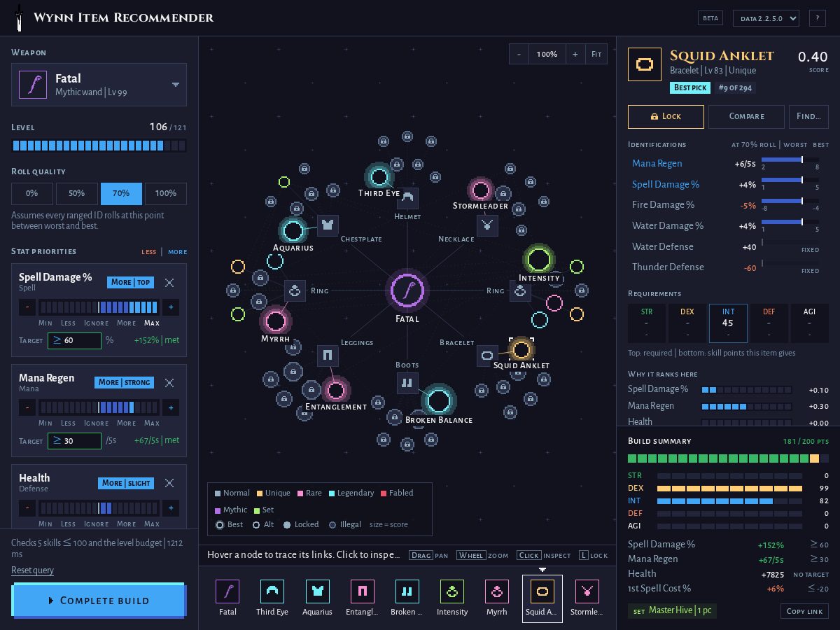Fit the graph to view
The height and width of the screenshot is (630, 840).
pos(596,54)
